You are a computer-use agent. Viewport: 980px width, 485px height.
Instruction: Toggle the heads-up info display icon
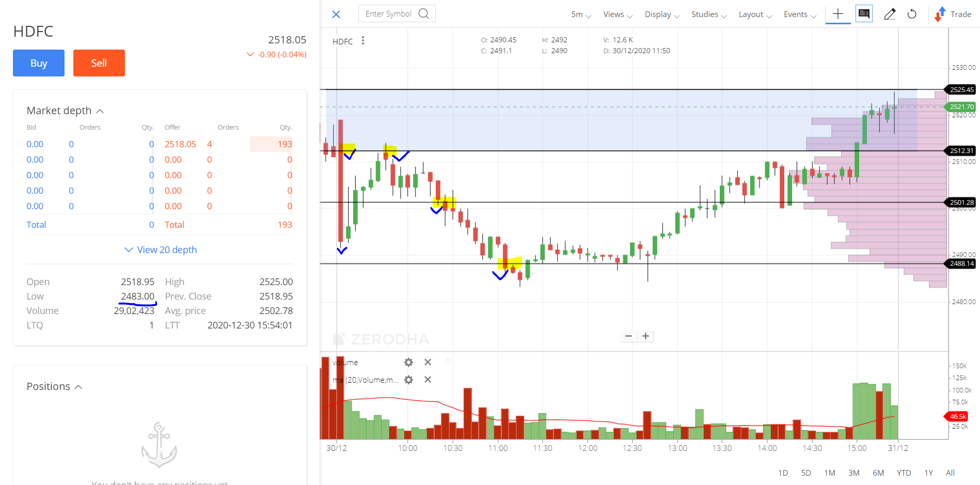coord(864,14)
